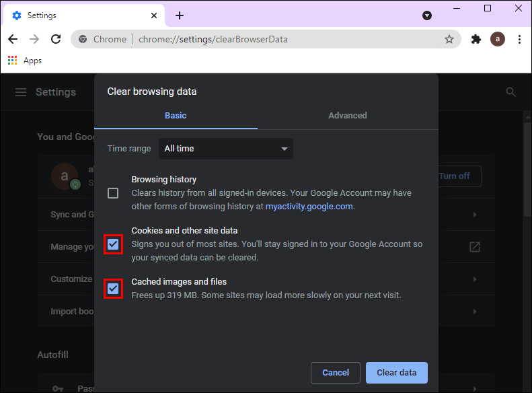
Task: Open the Apps shortcut in bookmarks bar
Action: (25, 61)
